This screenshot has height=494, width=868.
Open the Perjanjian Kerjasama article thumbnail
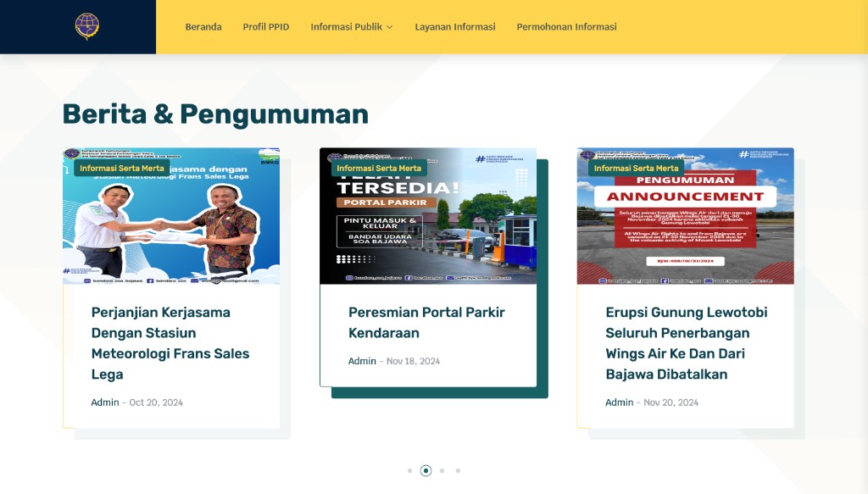click(x=171, y=216)
